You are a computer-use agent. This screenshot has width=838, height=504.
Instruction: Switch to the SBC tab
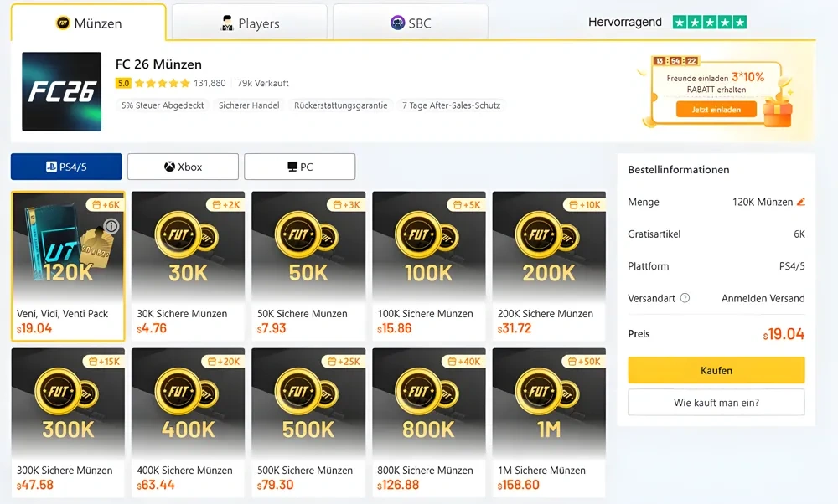tap(410, 23)
